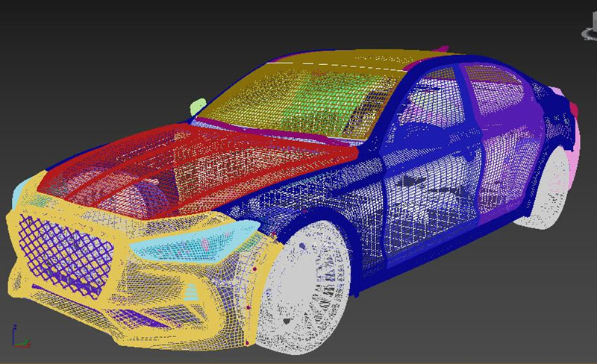This screenshot has width=597, height=364.
Task: Select the pink rear taillight area
Action: (x=572, y=142)
